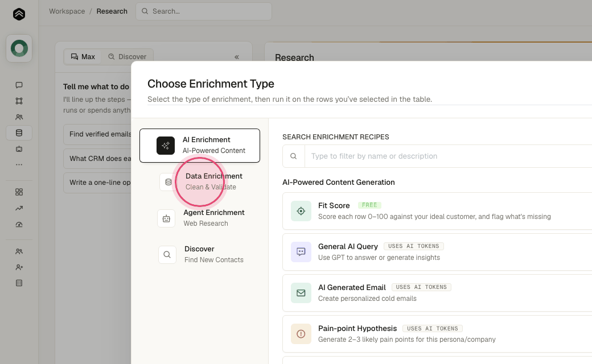Select Data Enrichment Clean & Validate
Viewport: 592px width, 364px height.
(200, 182)
